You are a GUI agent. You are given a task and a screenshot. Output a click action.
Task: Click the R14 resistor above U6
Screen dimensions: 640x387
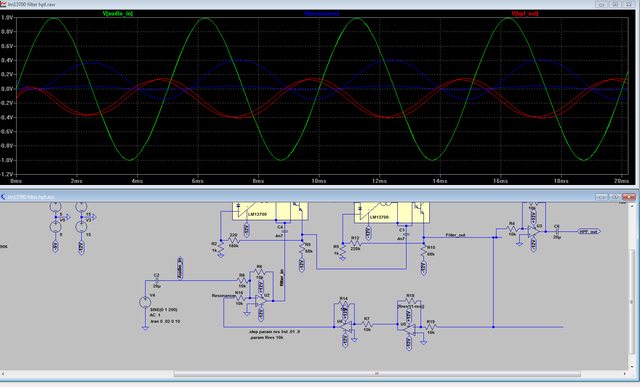344,304
